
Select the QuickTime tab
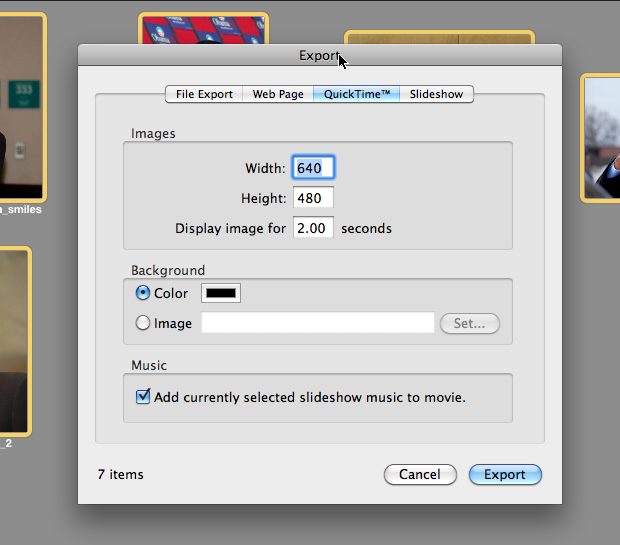[356, 94]
